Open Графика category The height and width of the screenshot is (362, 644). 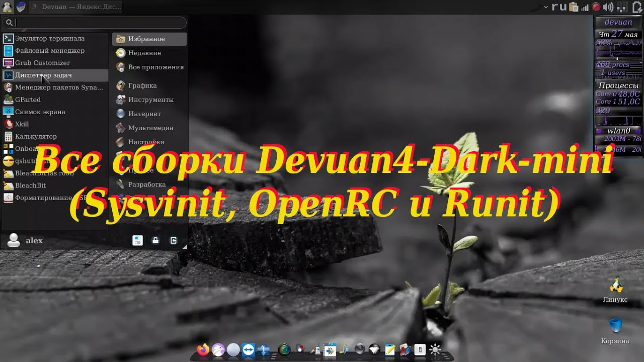point(149,85)
